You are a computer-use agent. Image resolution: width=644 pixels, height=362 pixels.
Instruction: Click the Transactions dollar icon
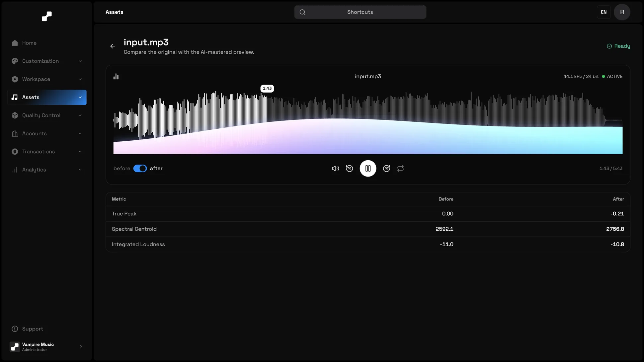[15, 152]
